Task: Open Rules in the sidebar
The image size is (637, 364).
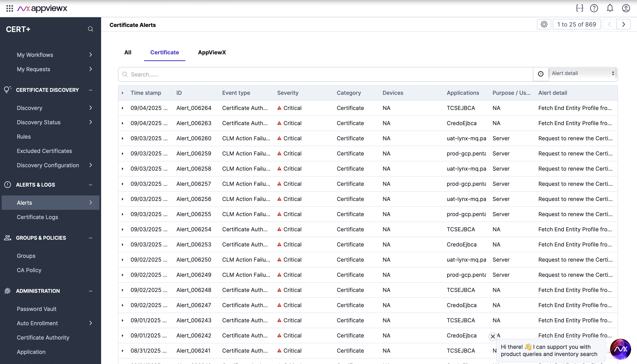Action: click(24, 136)
